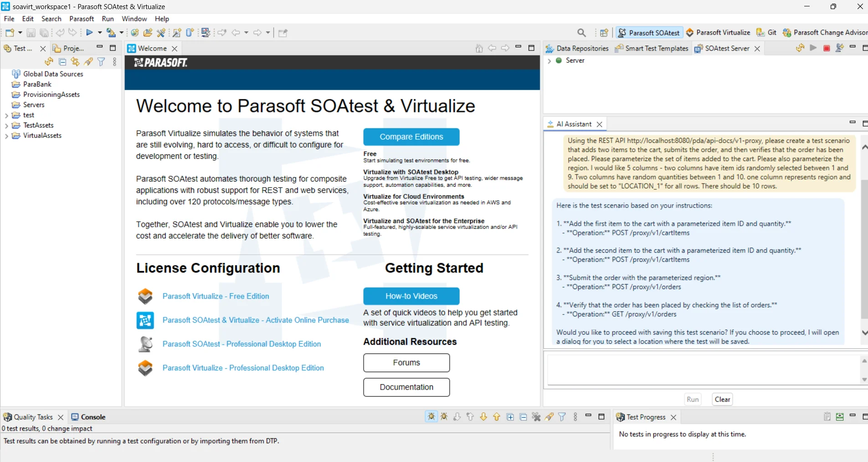Click the Run toolbar play icon

[x=90, y=33]
